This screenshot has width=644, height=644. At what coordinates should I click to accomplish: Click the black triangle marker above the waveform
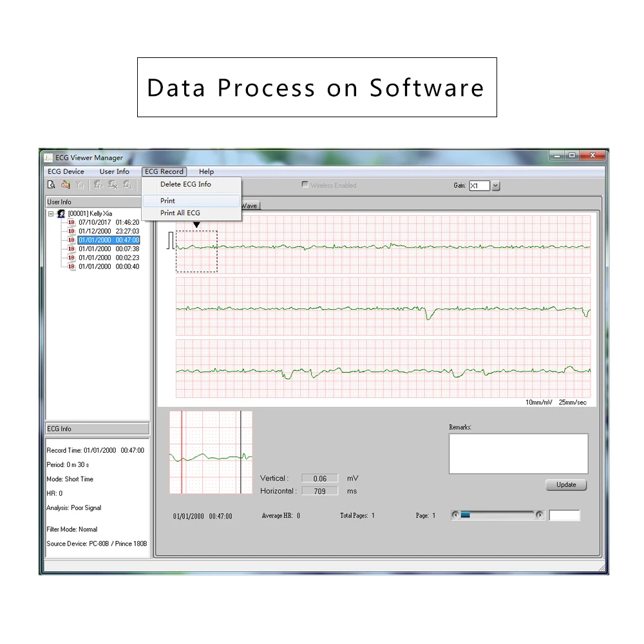coord(196,225)
